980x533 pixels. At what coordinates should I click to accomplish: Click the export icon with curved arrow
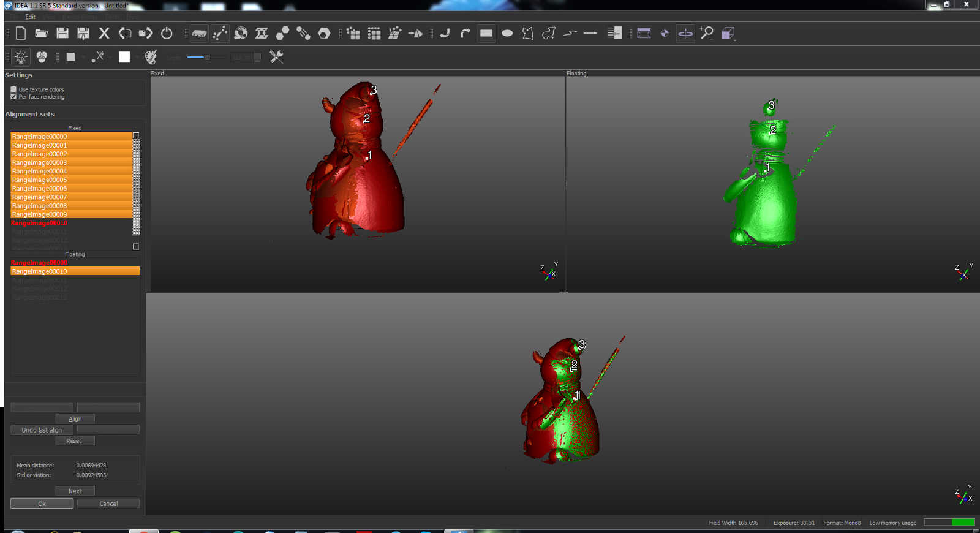(145, 33)
